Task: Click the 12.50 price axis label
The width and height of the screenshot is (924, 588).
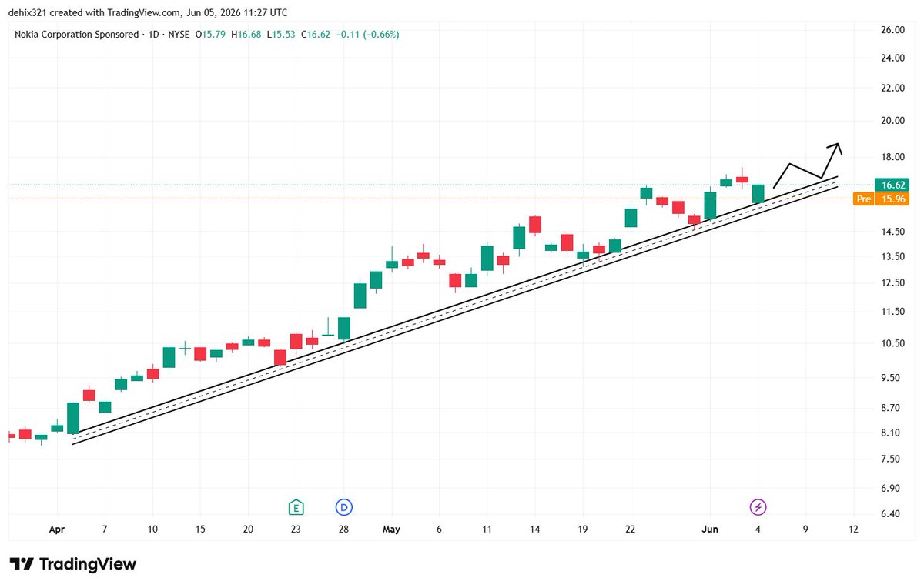Action: [x=892, y=282]
